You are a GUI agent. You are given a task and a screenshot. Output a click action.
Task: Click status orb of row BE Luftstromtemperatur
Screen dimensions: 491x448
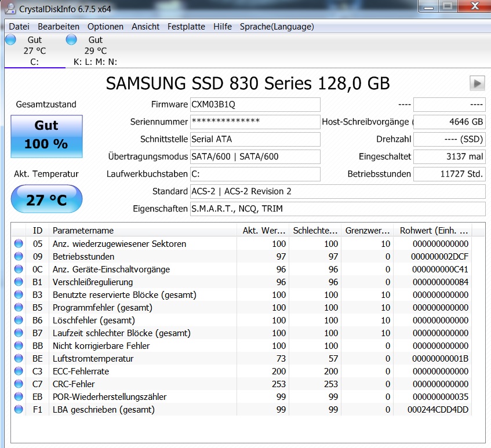(19, 358)
